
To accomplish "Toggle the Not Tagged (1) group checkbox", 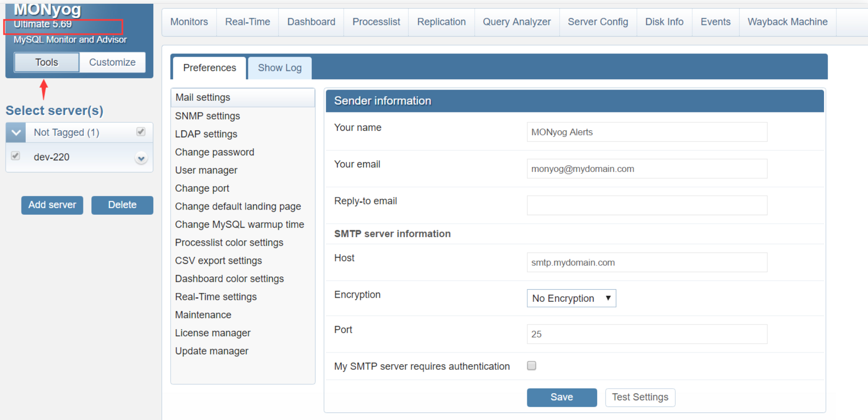I will click(141, 132).
